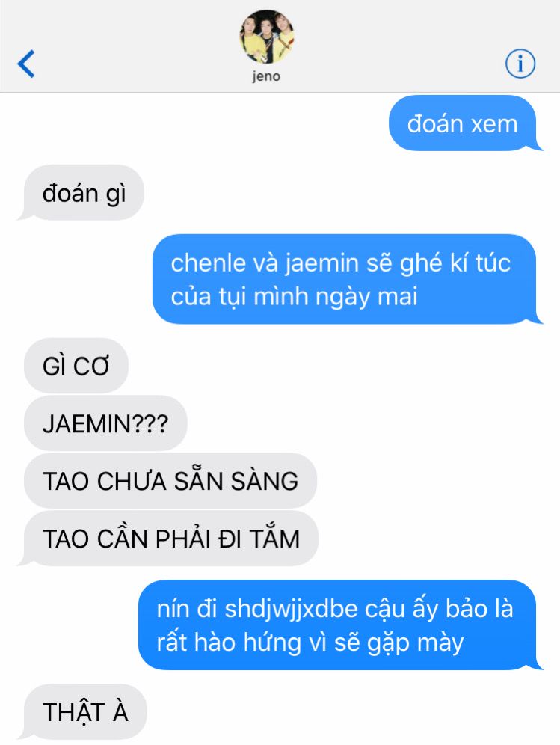Tap the 'SÀNG' word in gray bubble
560x745 pixels.
(265, 480)
